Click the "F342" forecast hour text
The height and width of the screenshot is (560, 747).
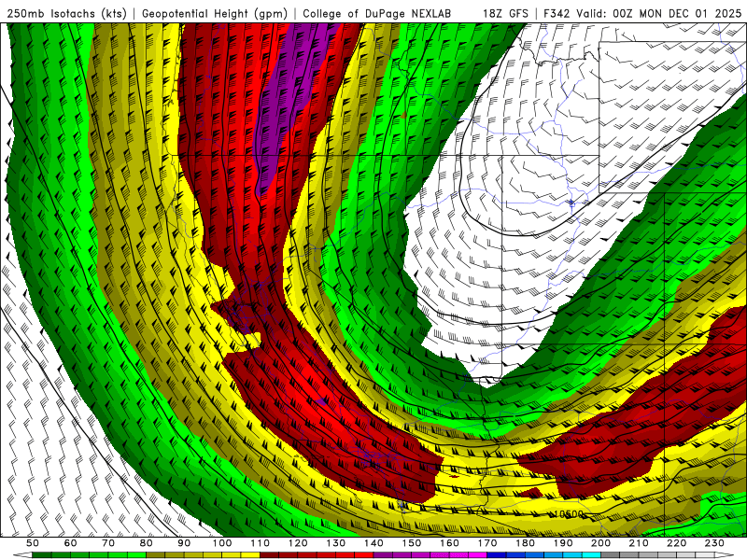tap(556, 14)
